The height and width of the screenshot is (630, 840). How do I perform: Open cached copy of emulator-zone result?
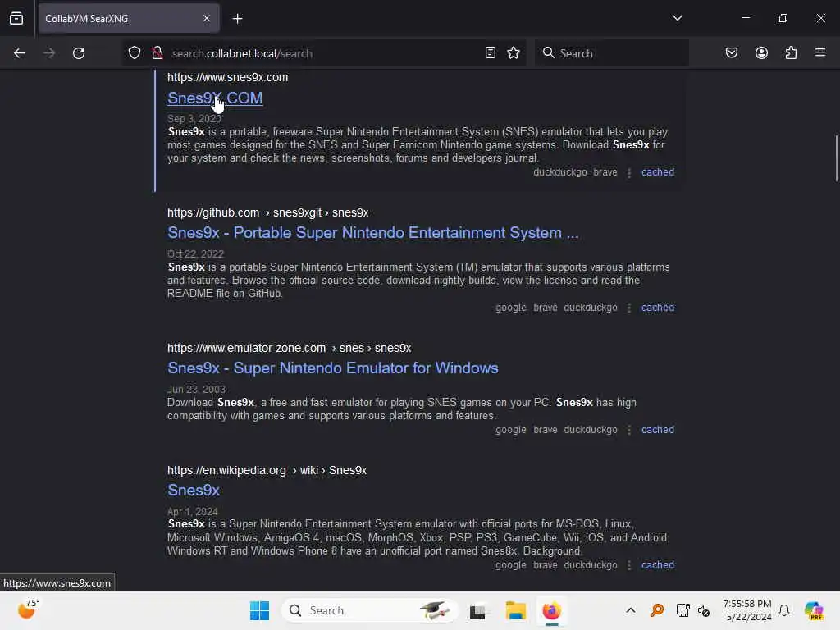(x=657, y=430)
